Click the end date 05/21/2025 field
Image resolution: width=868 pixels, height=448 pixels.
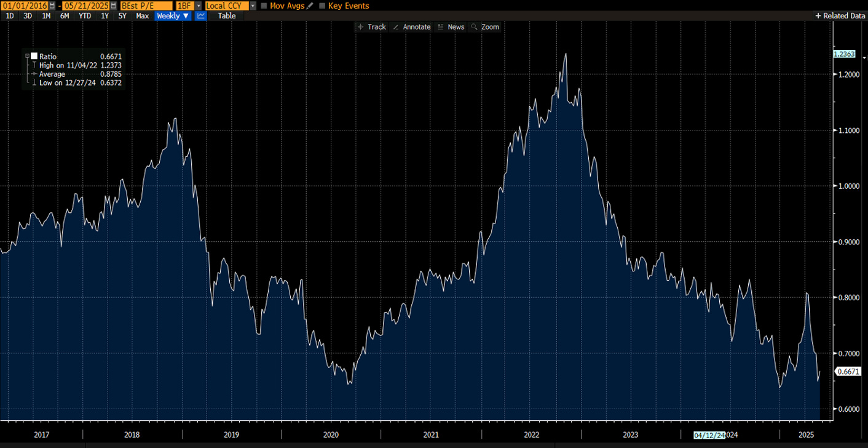tap(87, 6)
